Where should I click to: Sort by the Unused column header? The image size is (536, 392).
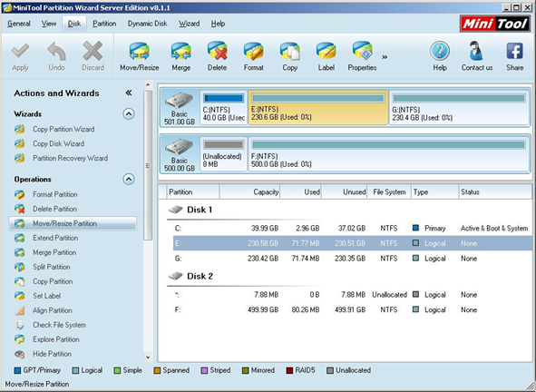(345, 191)
